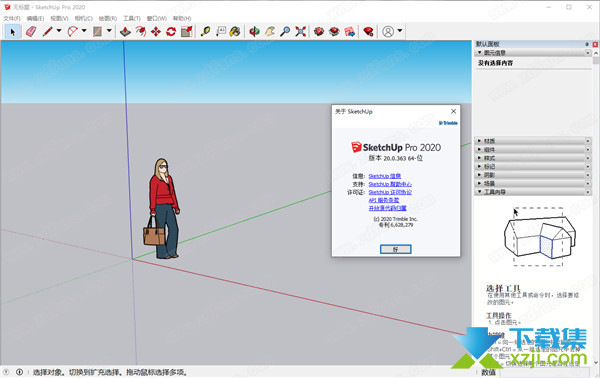
Task: Select the Eraser tool
Action: pyautogui.click(x=31, y=31)
